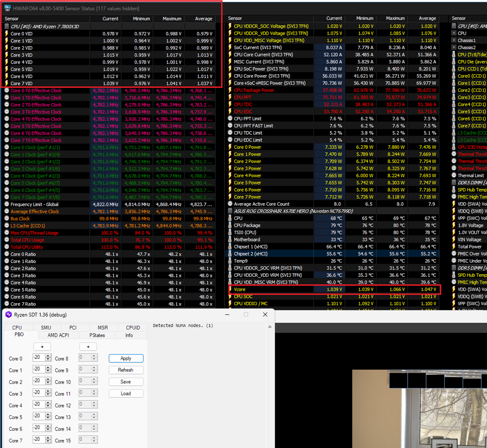487x448 pixels.
Task: Click the lightning icon next to Core 0 VID
Action: (x=7, y=33)
